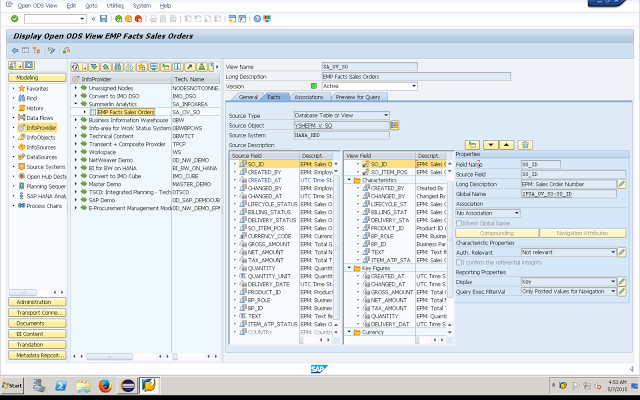Click the Metadata Repository button
The width and height of the screenshot is (640, 400).
point(37,355)
